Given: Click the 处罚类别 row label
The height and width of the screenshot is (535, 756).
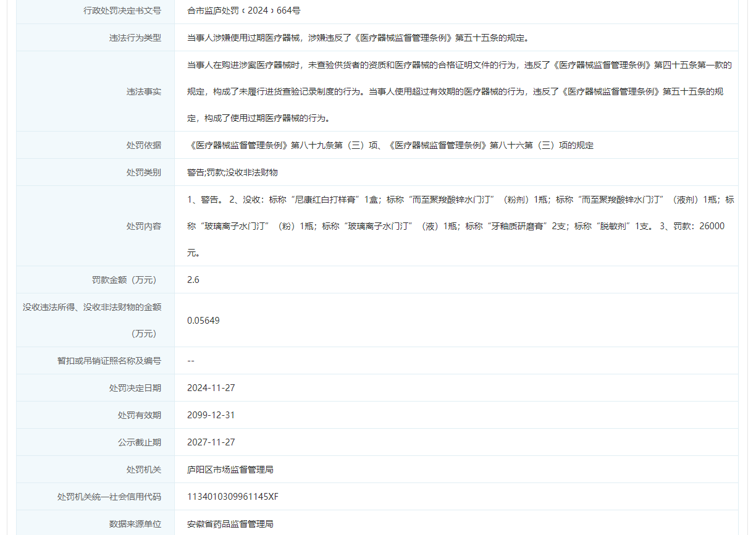Looking at the screenshot, I should [x=144, y=172].
